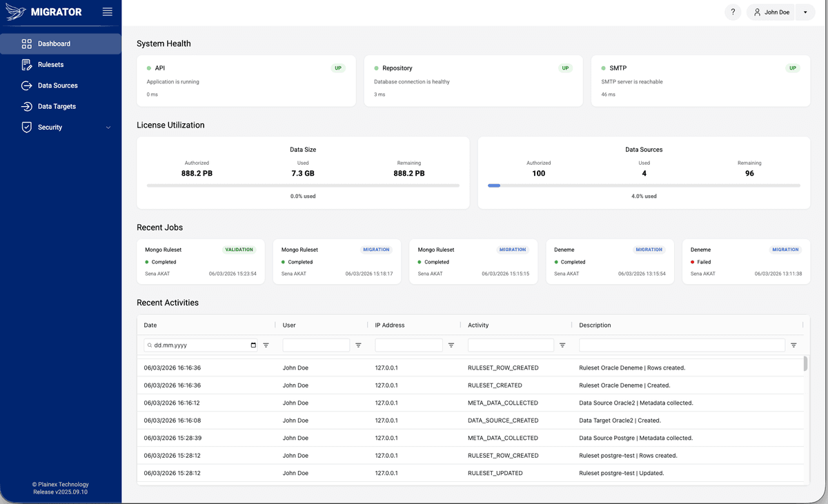Click the RULESET_UPDATED activity cell
828x504 pixels.
(x=495, y=473)
